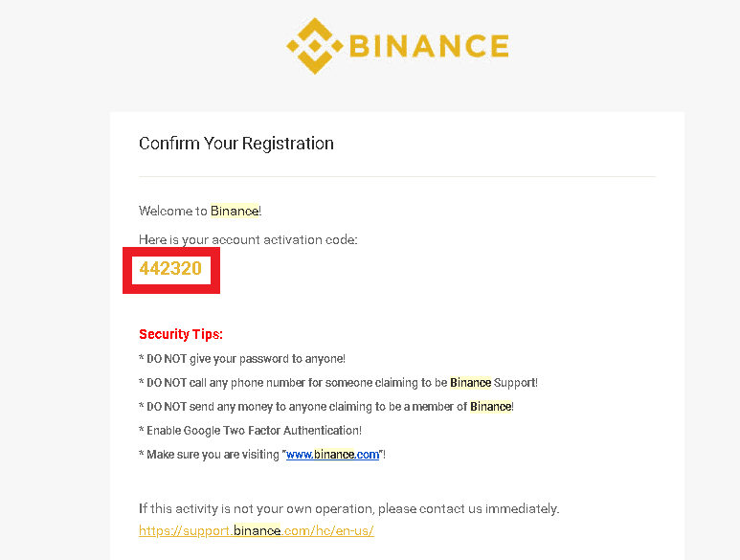
Task: Open the support.binance.com help link
Action: (257, 530)
